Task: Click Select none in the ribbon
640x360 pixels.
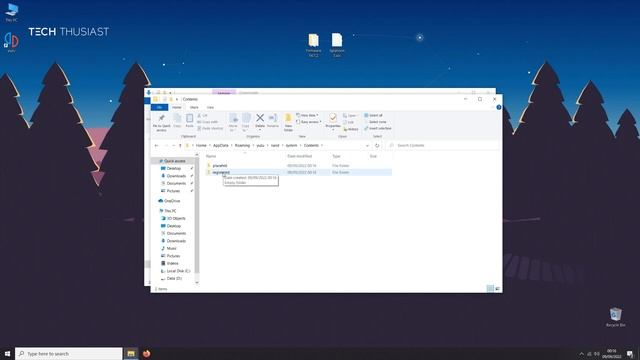Action: (375, 122)
